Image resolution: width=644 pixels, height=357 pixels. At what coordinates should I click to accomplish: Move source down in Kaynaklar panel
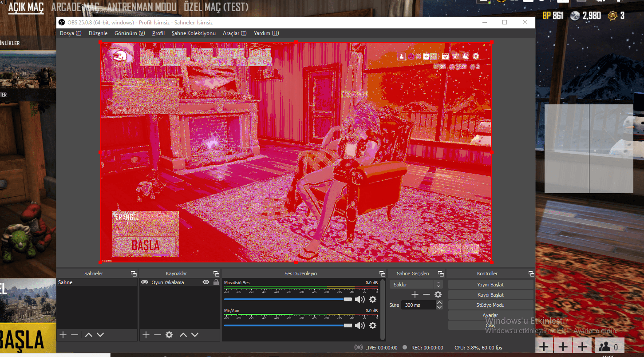195,335
